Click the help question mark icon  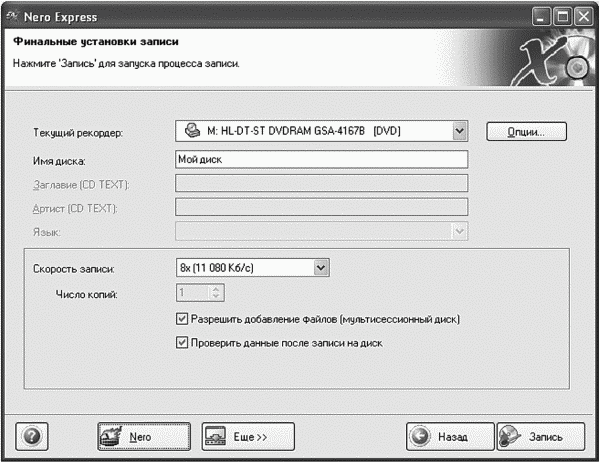tap(32, 436)
